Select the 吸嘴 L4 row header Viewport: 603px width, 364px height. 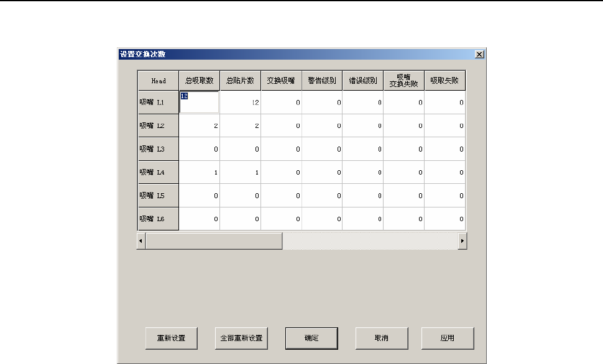[x=158, y=172]
